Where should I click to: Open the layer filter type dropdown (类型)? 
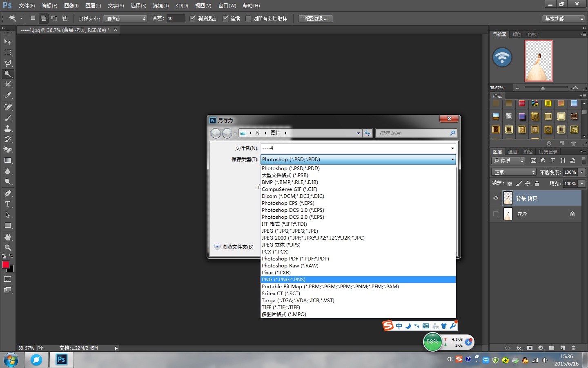[x=508, y=161]
